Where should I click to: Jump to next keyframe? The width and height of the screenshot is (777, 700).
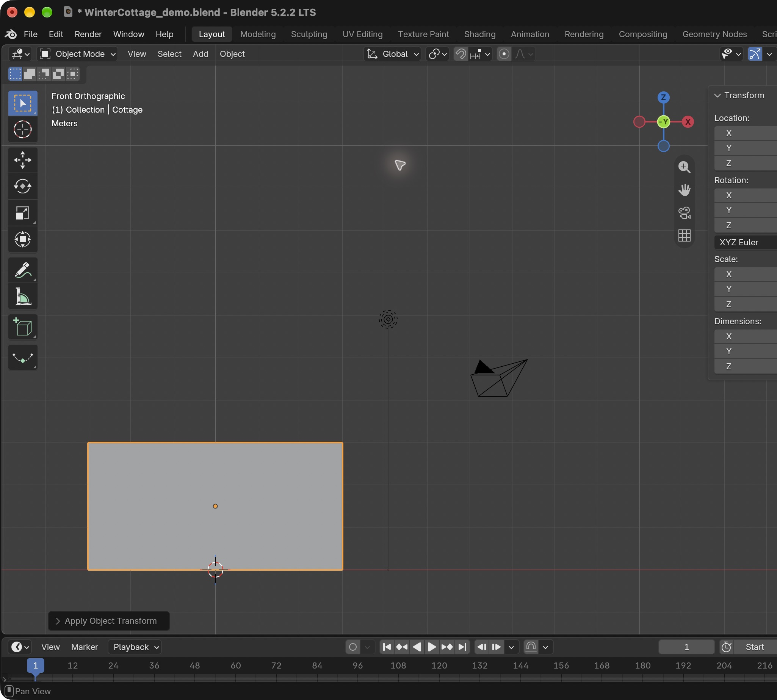[447, 647]
